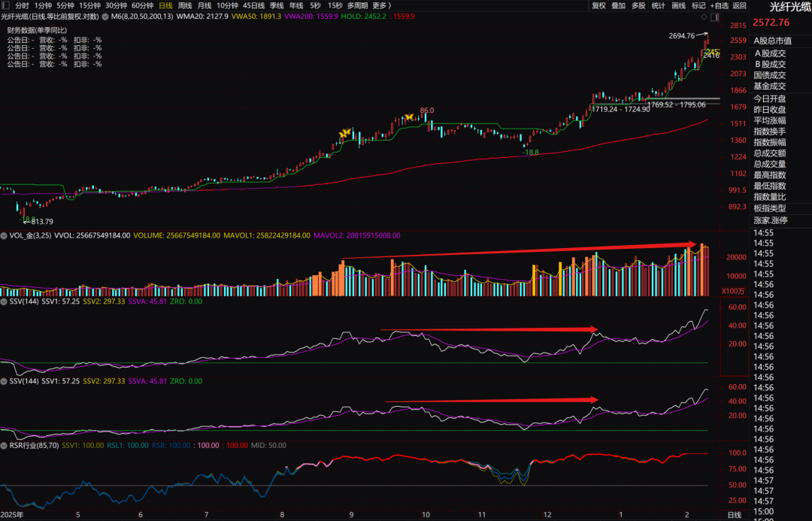The image size is (812, 521).
Task: Click the 叠加 overlay button
Action: tap(618, 5)
